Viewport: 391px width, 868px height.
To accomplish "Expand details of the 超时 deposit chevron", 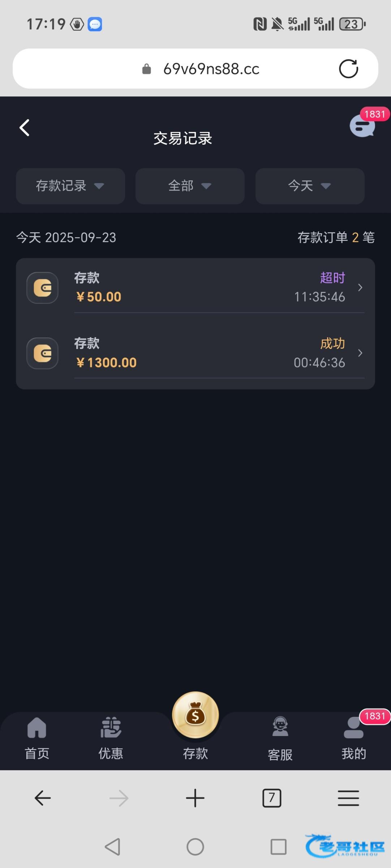I will point(360,288).
